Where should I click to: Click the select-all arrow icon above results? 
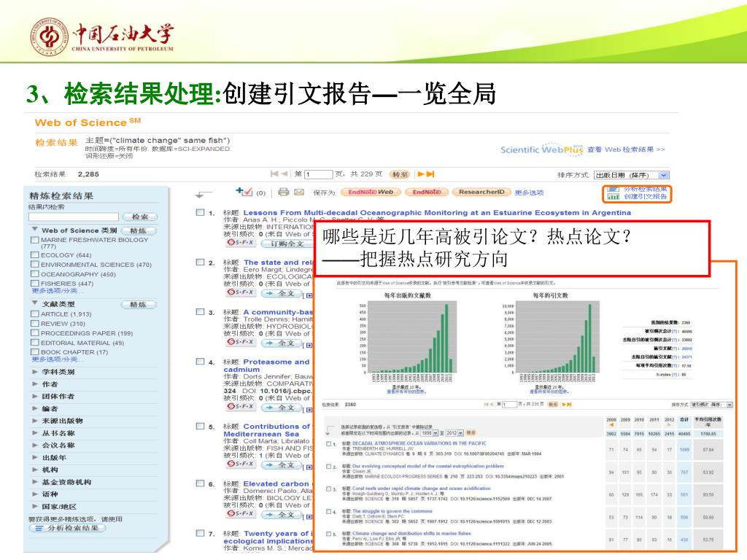tap(204, 194)
